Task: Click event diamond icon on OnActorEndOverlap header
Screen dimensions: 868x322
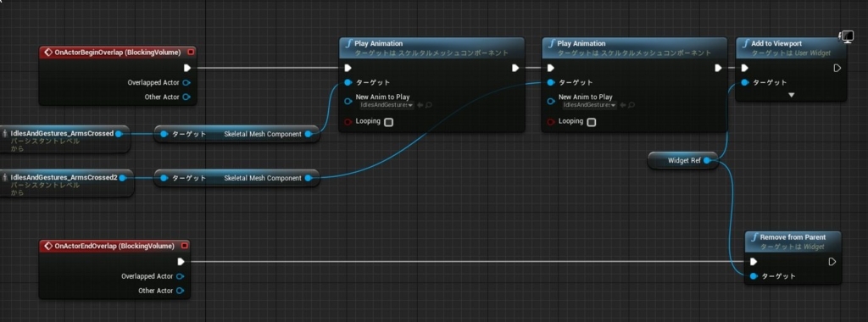Action: [x=48, y=246]
